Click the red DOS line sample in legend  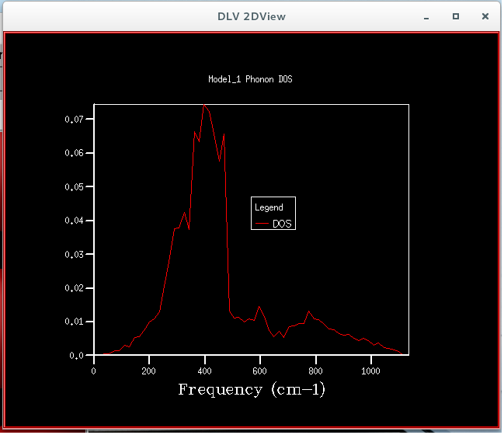point(263,224)
